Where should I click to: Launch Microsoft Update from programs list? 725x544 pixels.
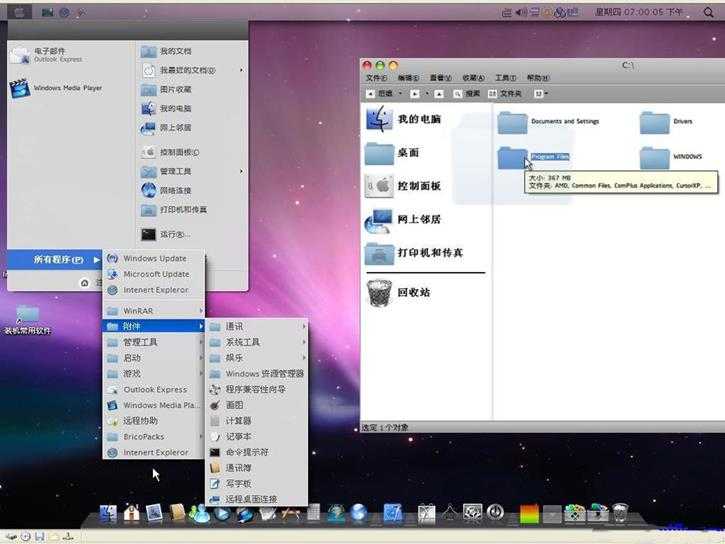point(154,274)
